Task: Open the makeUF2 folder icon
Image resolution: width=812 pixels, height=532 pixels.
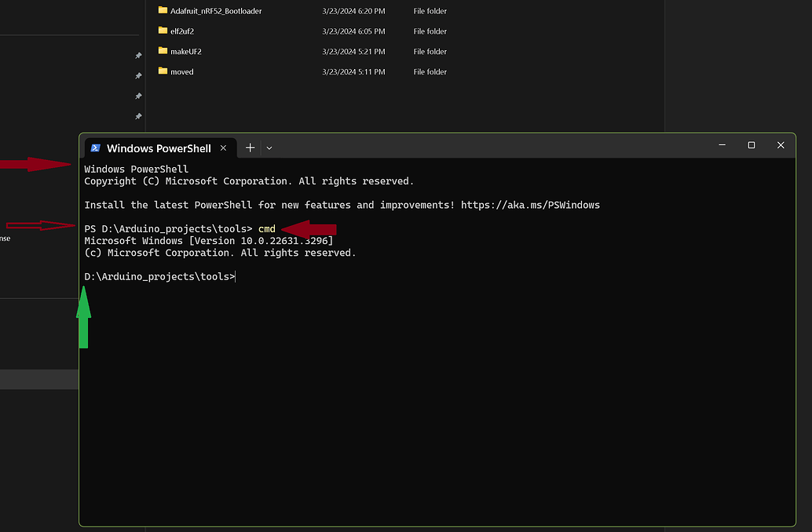Action: (161, 51)
